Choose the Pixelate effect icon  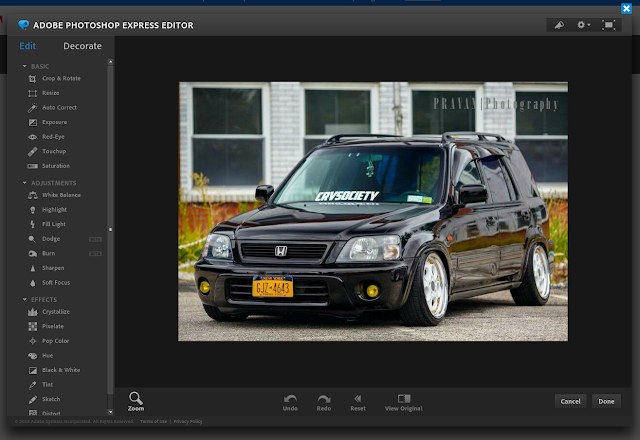pos(33,327)
